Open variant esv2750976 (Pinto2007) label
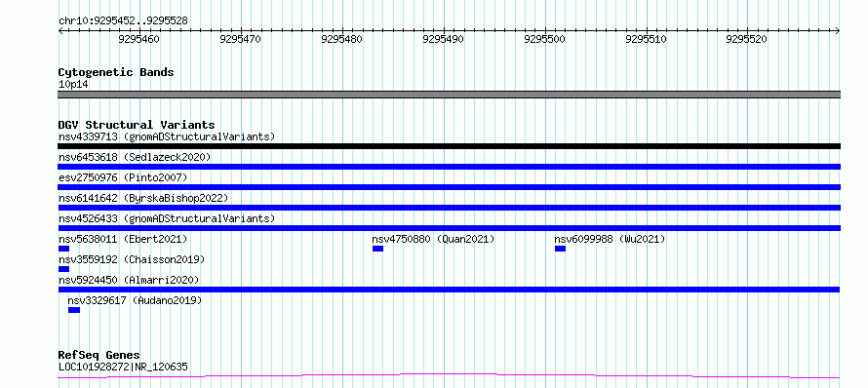The width and height of the screenshot is (868, 388). click(123, 177)
